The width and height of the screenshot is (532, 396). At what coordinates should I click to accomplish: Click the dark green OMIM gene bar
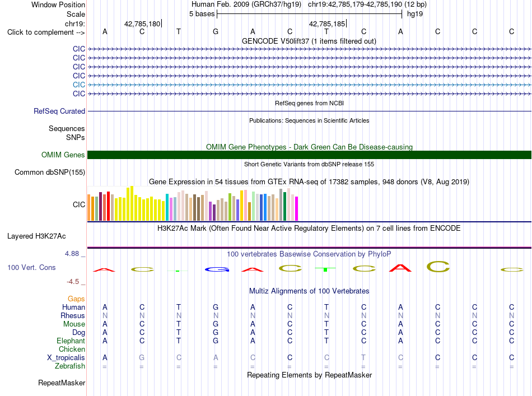(x=310, y=155)
